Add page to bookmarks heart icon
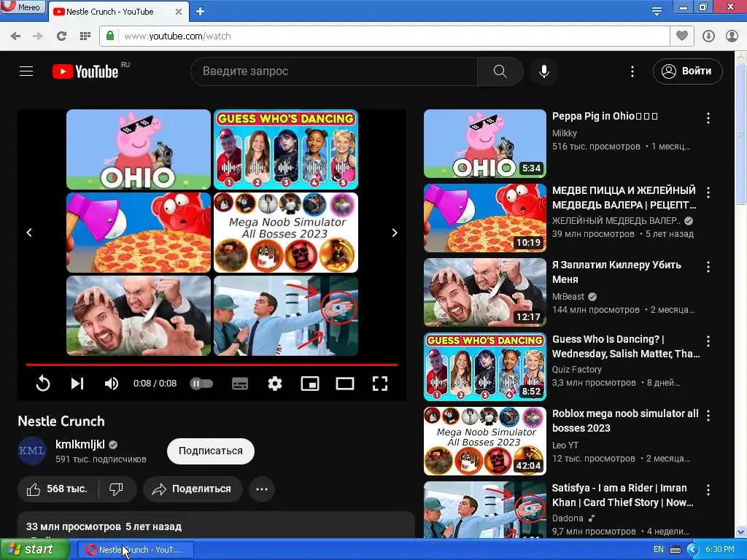747x560 pixels. pyautogui.click(x=682, y=36)
